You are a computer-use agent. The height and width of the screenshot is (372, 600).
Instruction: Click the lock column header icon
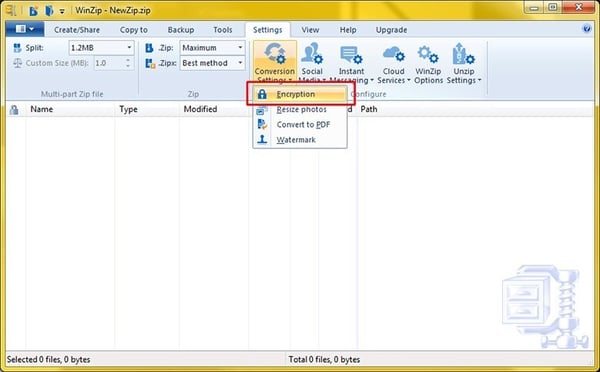[x=14, y=110]
